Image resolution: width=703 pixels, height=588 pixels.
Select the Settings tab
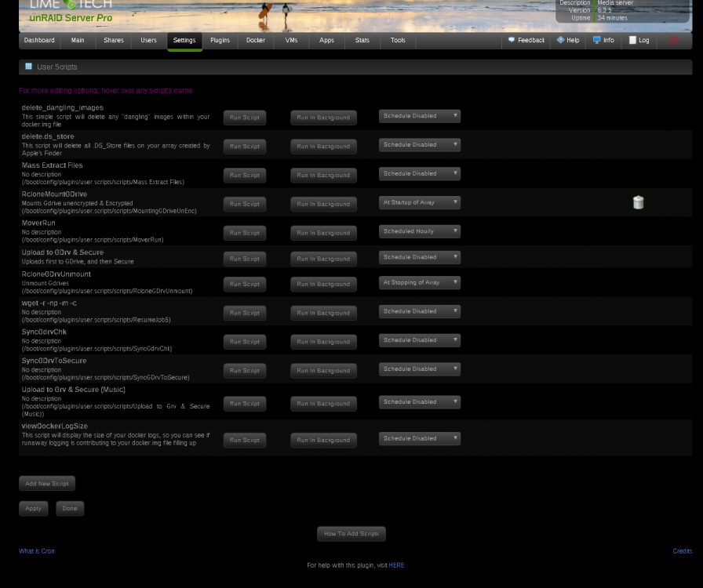pyautogui.click(x=184, y=41)
